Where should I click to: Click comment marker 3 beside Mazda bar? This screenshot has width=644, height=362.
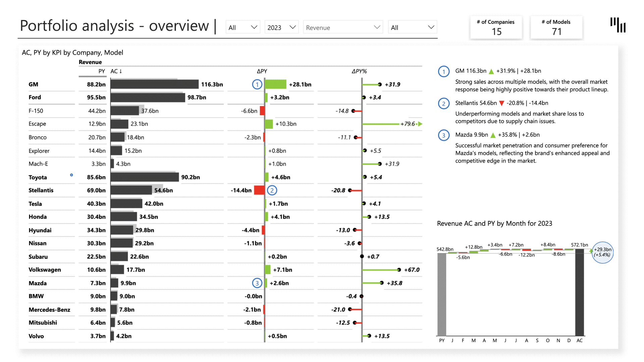point(257,283)
